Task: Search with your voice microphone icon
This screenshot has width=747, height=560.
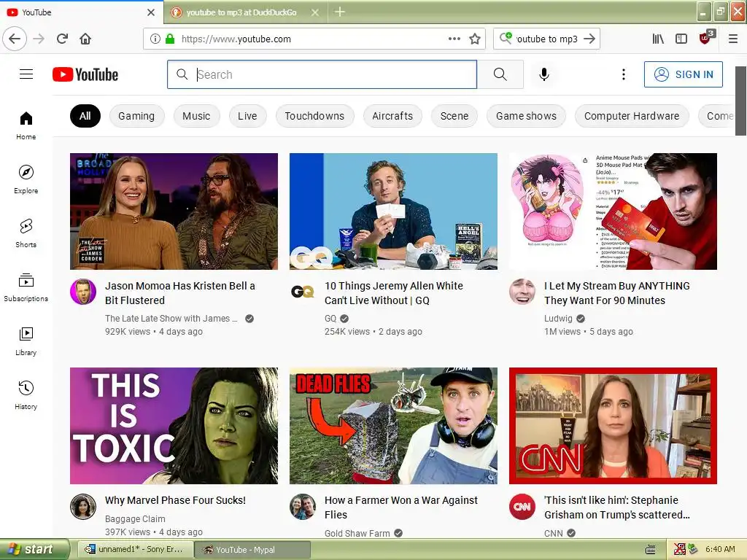Action: click(x=544, y=74)
